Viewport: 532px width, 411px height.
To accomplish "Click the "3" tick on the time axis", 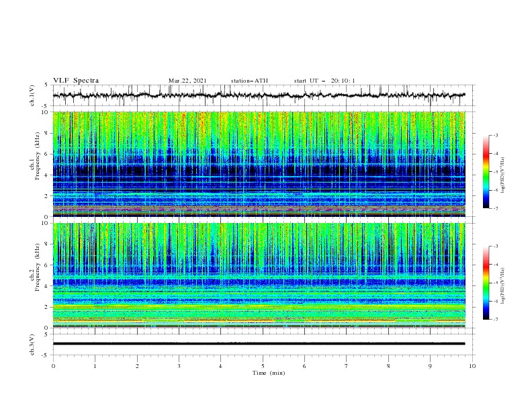I will coord(179,366).
